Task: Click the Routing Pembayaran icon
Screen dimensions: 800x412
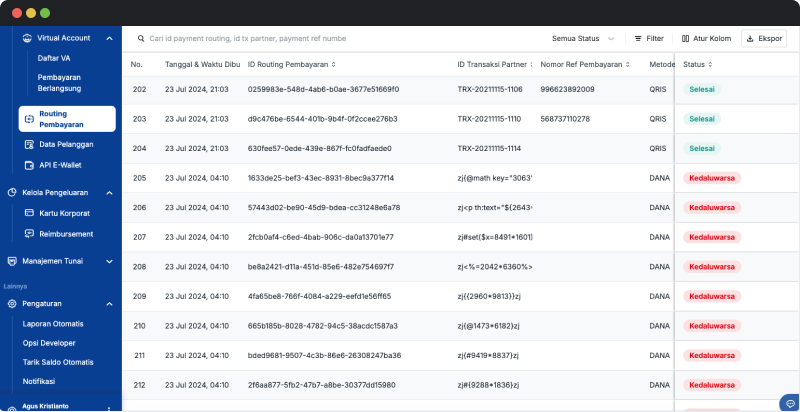Action: (x=30, y=119)
